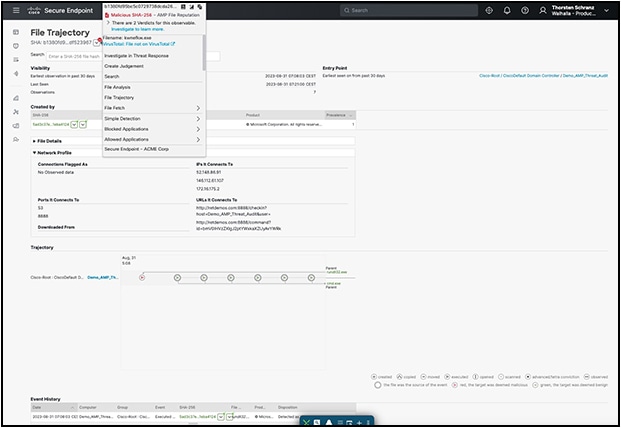Click the top bar Search field

[409, 10]
